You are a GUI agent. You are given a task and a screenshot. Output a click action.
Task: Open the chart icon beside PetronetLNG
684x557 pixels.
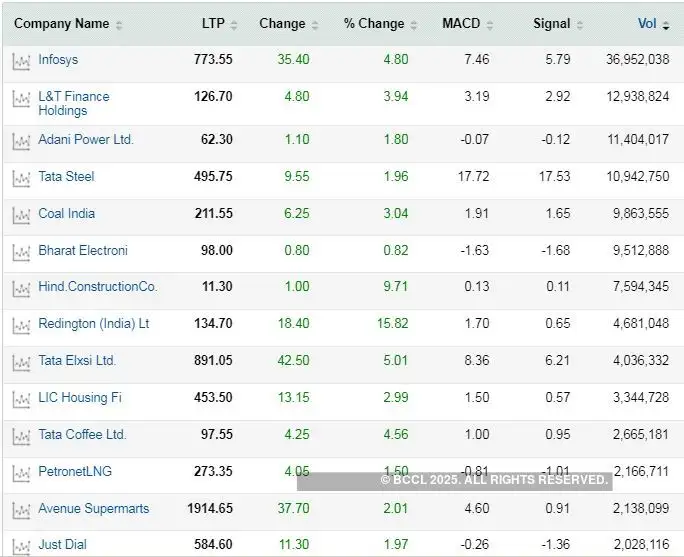(x=21, y=474)
